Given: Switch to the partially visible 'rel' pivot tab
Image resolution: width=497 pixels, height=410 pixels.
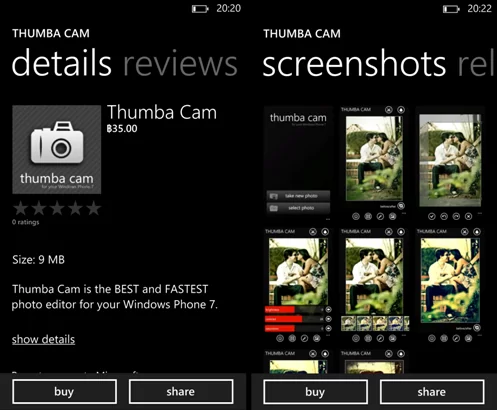Looking at the screenshot, I should click(477, 63).
